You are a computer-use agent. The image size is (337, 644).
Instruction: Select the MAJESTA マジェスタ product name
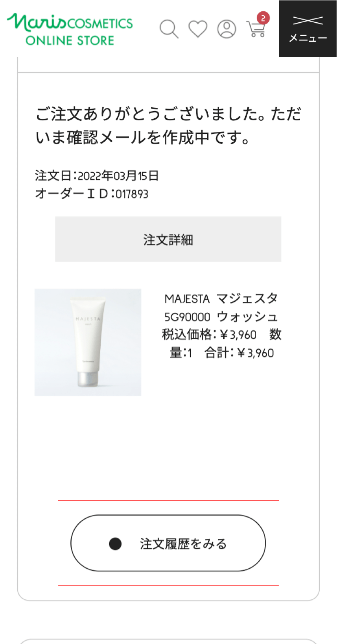222,299
